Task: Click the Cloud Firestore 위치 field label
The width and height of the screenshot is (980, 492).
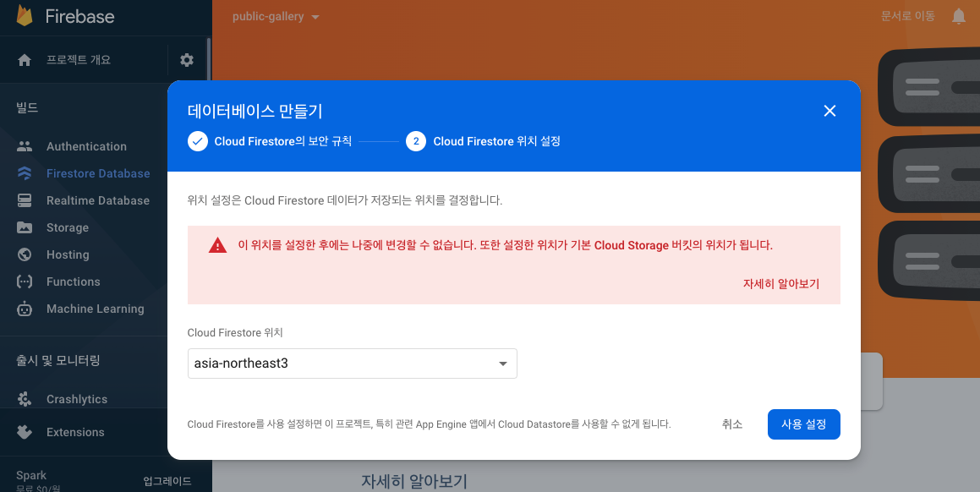Action: pos(235,332)
